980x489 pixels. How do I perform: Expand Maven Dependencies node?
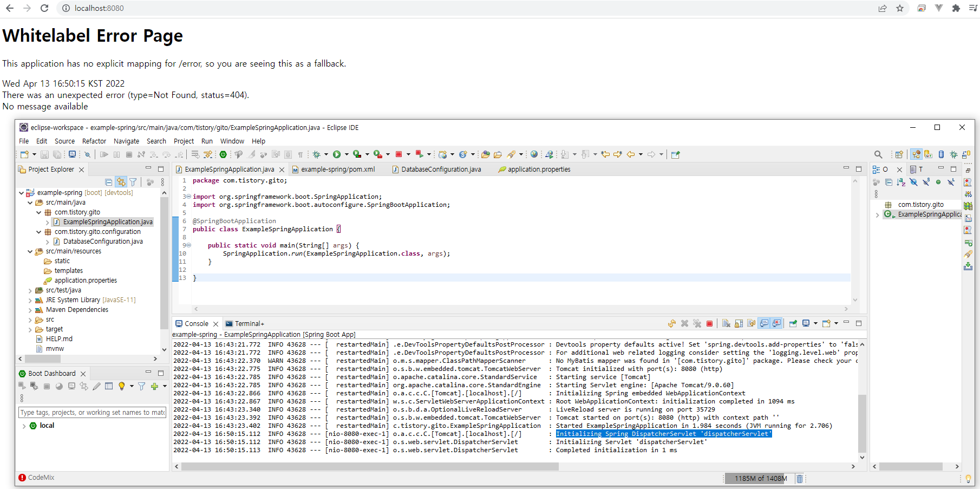tap(30, 310)
